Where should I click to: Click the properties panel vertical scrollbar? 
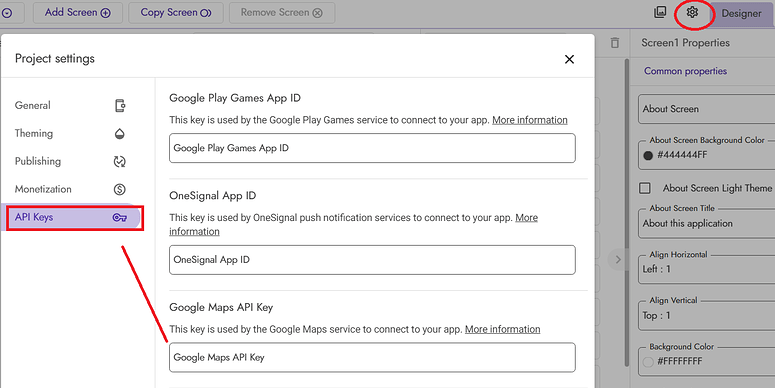(x=627, y=213)
